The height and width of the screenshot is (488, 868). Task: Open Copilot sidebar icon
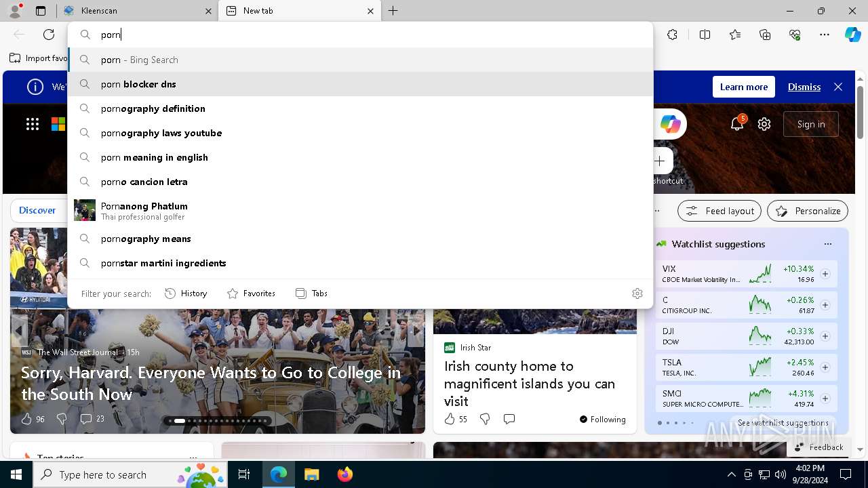tap(852, 35)
